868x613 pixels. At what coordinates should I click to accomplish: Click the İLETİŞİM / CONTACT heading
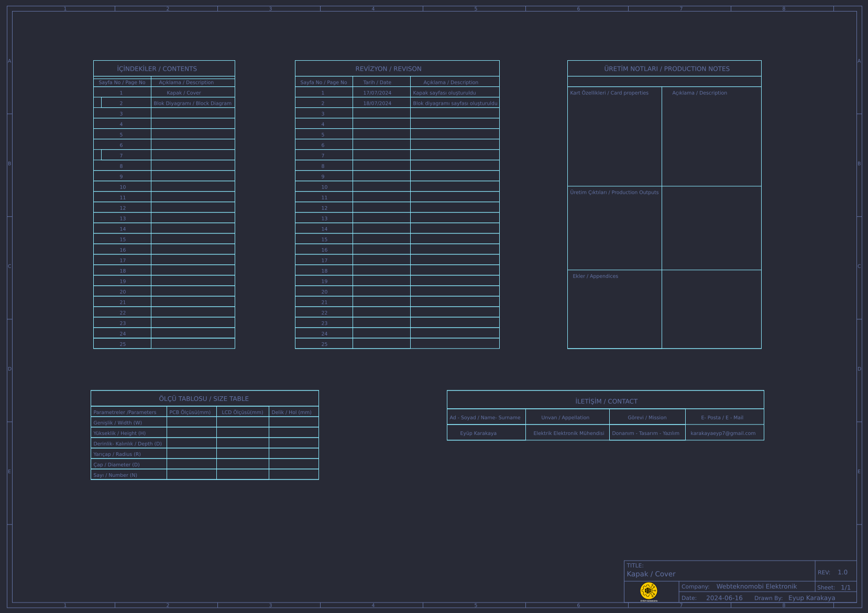(x=606, y=401)
